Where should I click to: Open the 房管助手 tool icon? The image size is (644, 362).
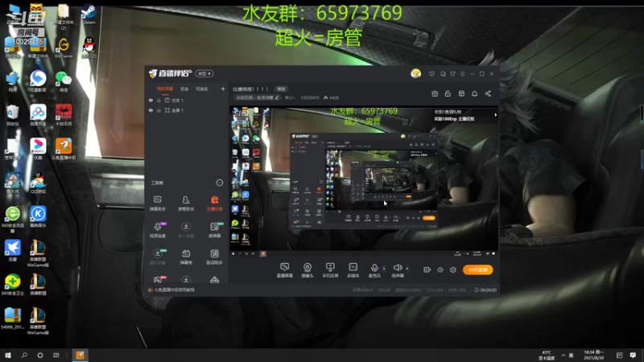186,204
